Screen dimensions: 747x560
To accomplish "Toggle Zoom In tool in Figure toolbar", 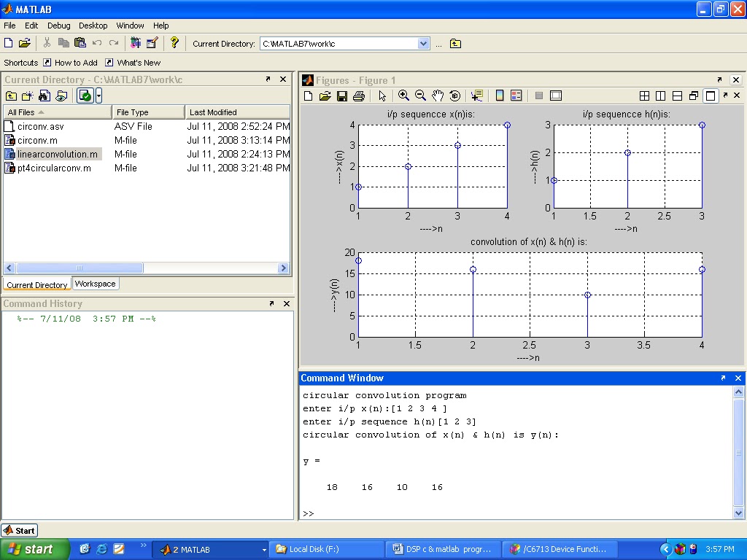I will coord(403,96).
